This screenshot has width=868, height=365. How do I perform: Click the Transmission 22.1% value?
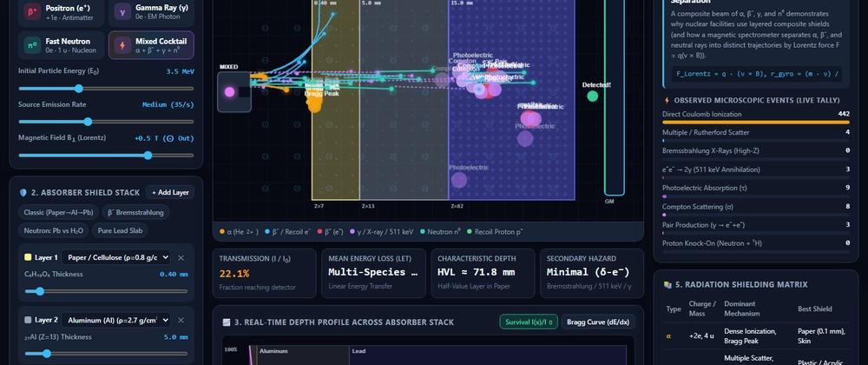click(234, 273)
